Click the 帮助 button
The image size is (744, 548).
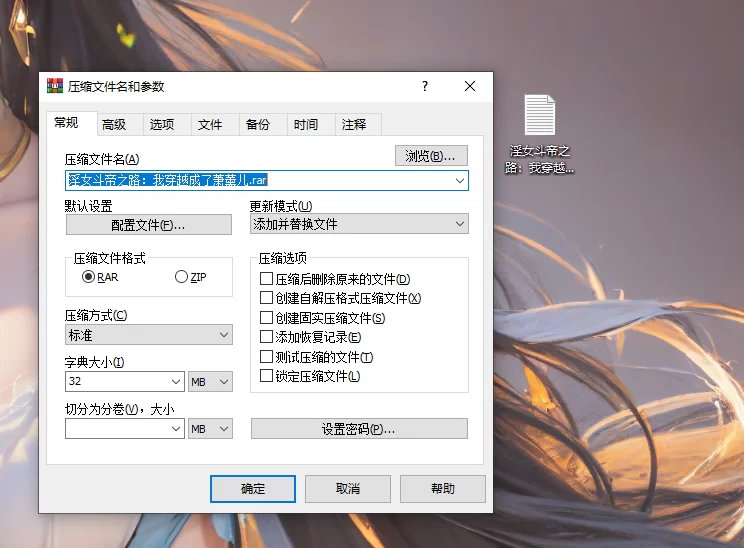pyautogui.click(x=443, y=489)
